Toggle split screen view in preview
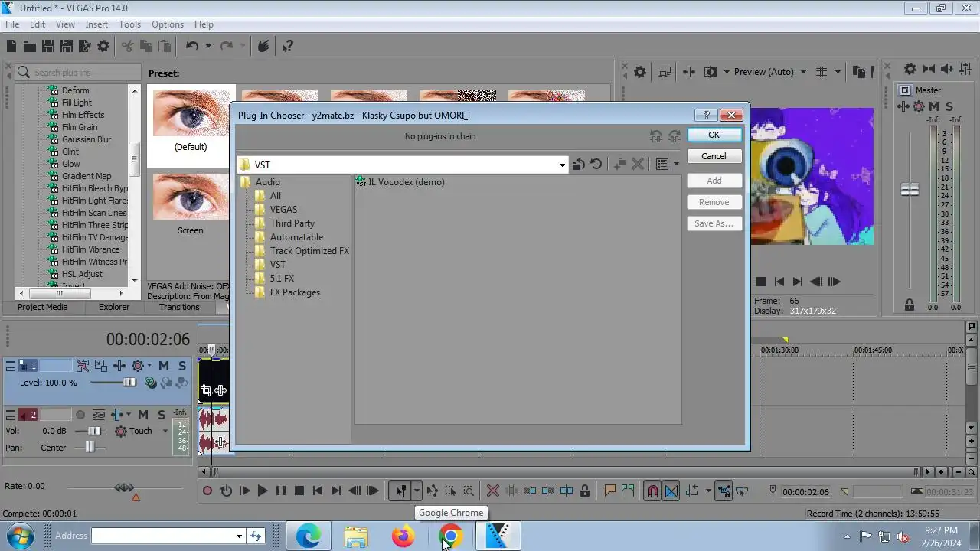 (710, 72)
